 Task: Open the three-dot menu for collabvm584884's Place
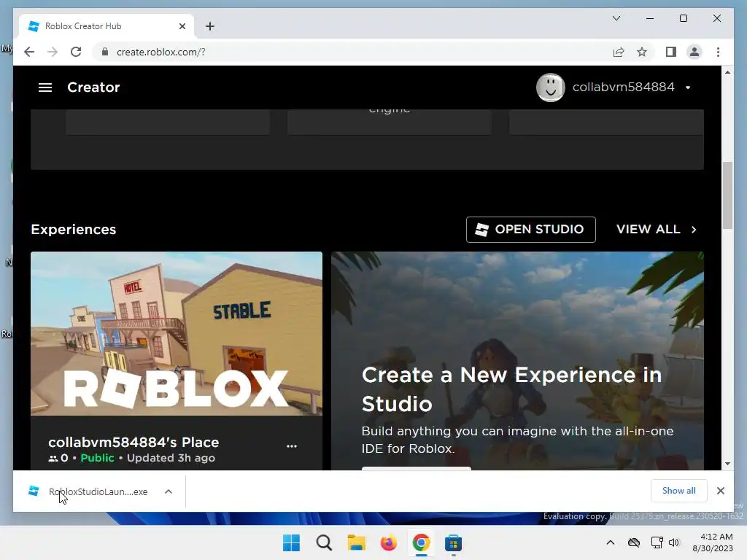pos(292,446)
